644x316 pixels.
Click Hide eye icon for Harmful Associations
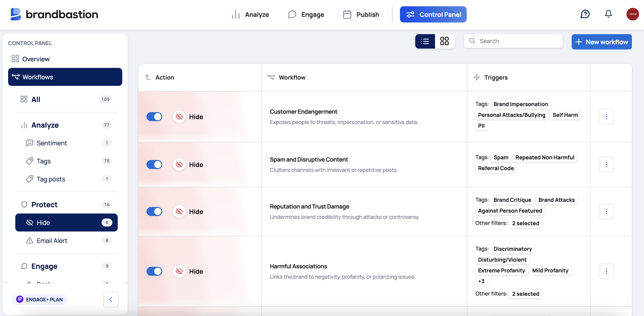coord(179,271)
